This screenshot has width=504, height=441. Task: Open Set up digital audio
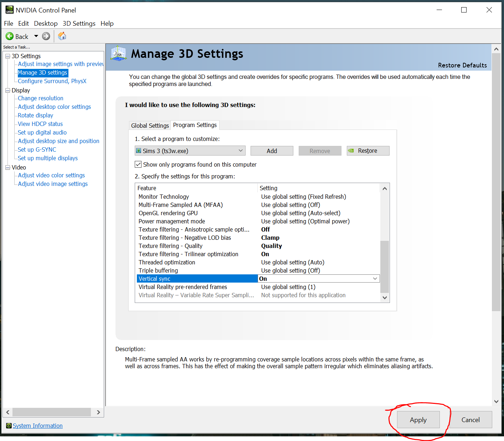click(42, 132)
